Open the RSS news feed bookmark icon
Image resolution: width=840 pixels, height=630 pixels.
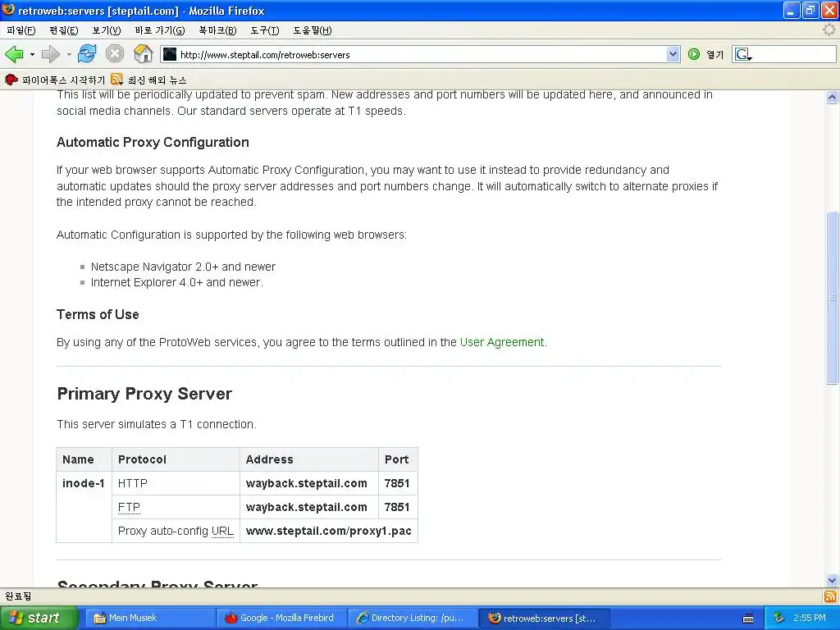(116, 80)
